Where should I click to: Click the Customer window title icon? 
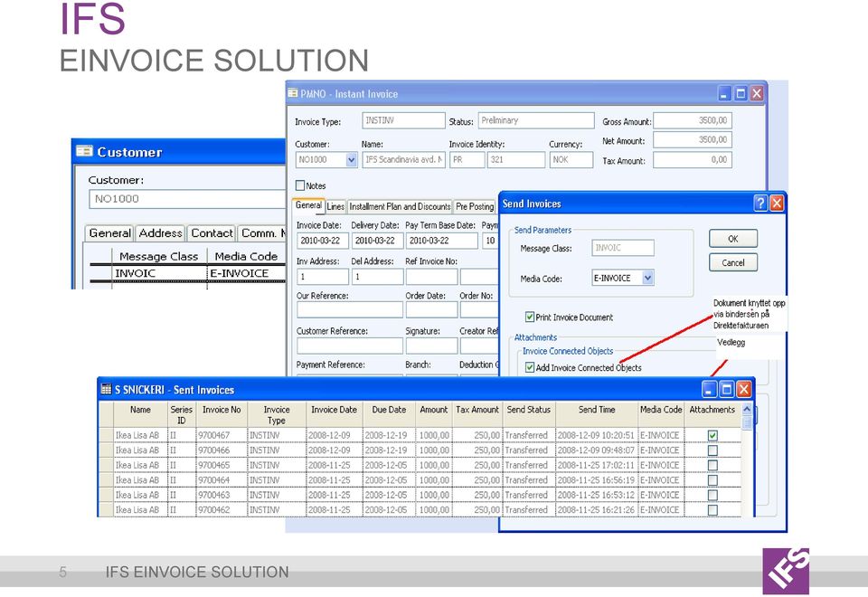click(84, 151)
